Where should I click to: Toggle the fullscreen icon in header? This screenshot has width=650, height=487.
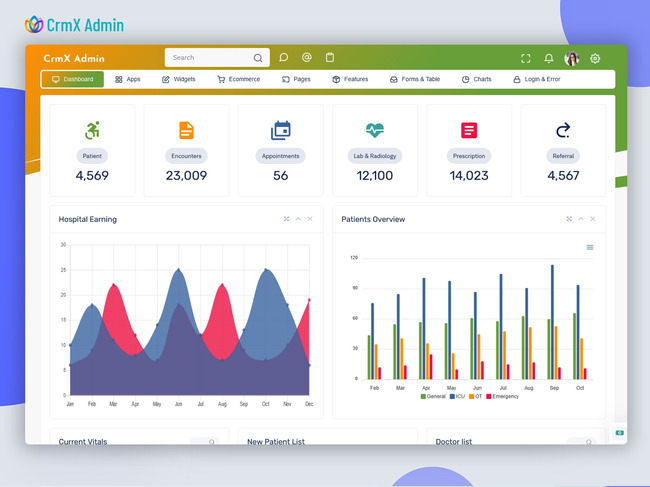[526, 58]
